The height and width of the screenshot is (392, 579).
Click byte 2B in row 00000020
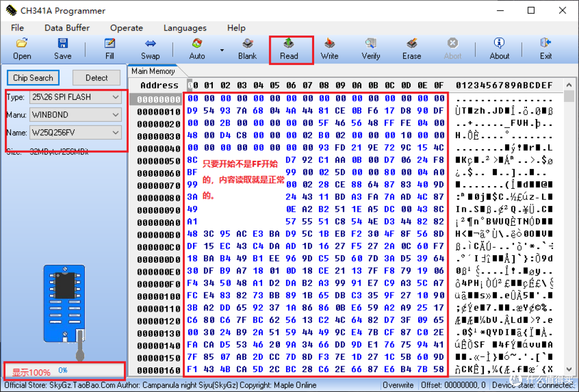[225, 123]
